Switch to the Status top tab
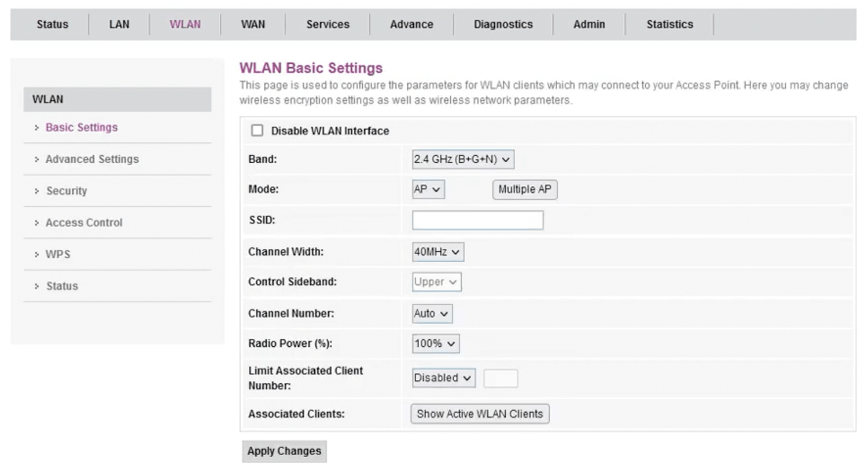Screen dimensions: 868x473 (52, 24)
